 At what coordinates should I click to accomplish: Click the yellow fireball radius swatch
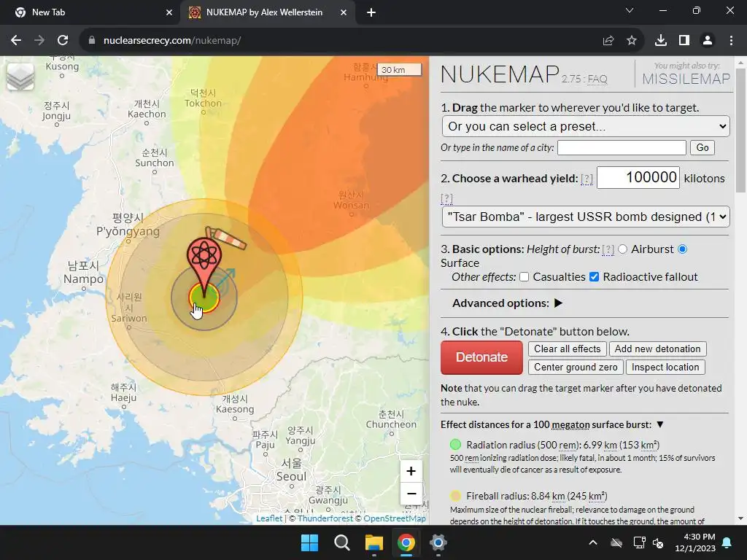[x=455, y=496]
